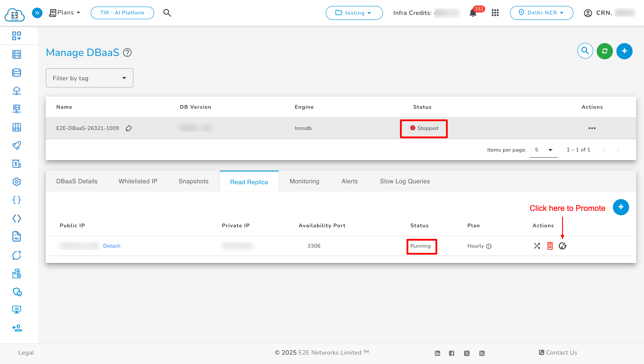
Task: Switch to the Monitoring tab
Action: tap(304, 181)
